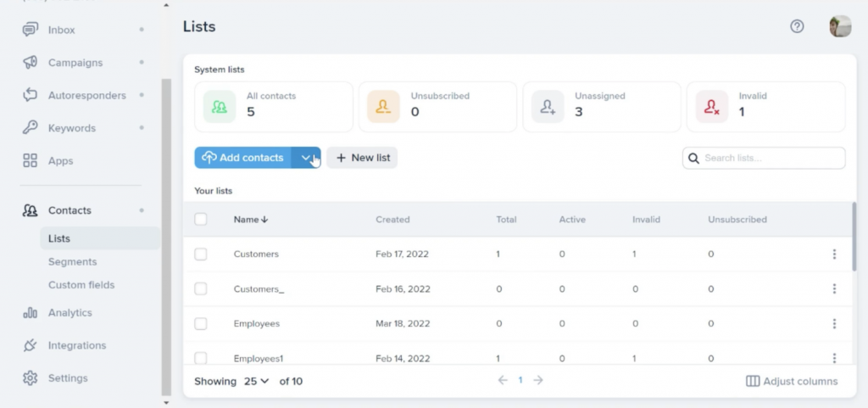
Task: Click the New list button
Action: tap(362, 158)
